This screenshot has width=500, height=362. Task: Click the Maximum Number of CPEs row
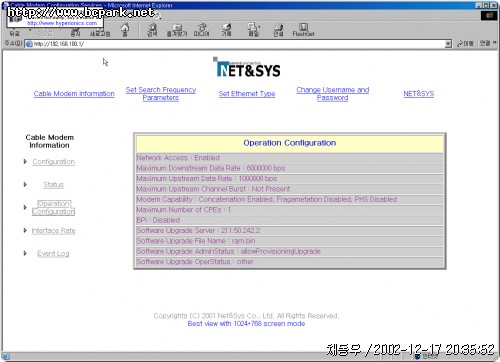pos(290,210)
